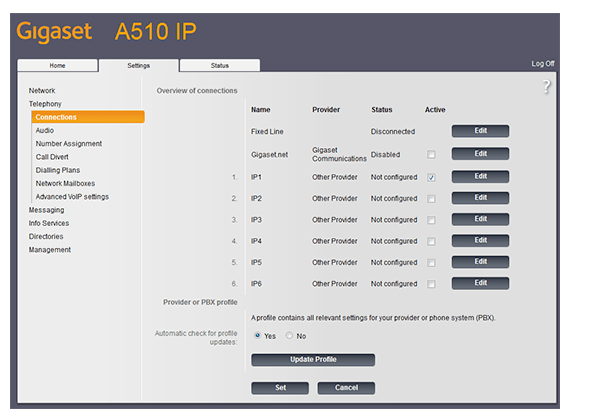Click the 'Not configured' status of IP6
589x417 pixels.
pos(394,284)
